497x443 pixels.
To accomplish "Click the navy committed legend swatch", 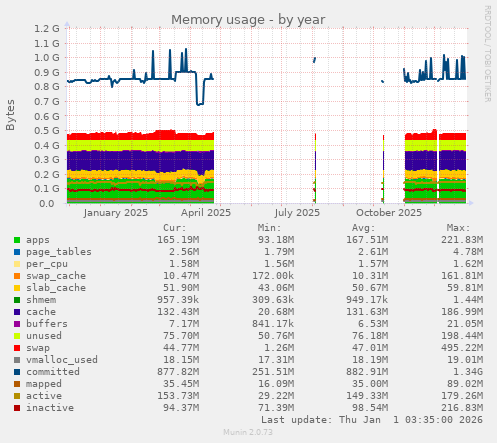I will (x=17, y=372).
